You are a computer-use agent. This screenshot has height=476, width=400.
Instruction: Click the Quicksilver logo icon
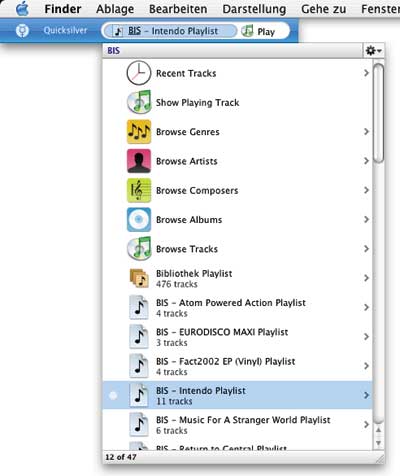tap(22, 31)
